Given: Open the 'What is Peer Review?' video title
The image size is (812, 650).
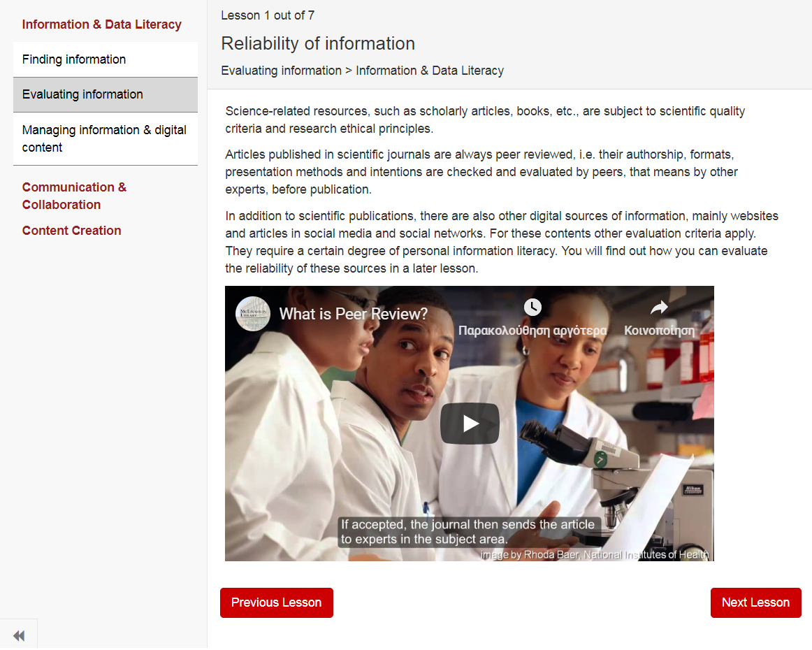Looking at the screenshot, I should click(353, 315).
